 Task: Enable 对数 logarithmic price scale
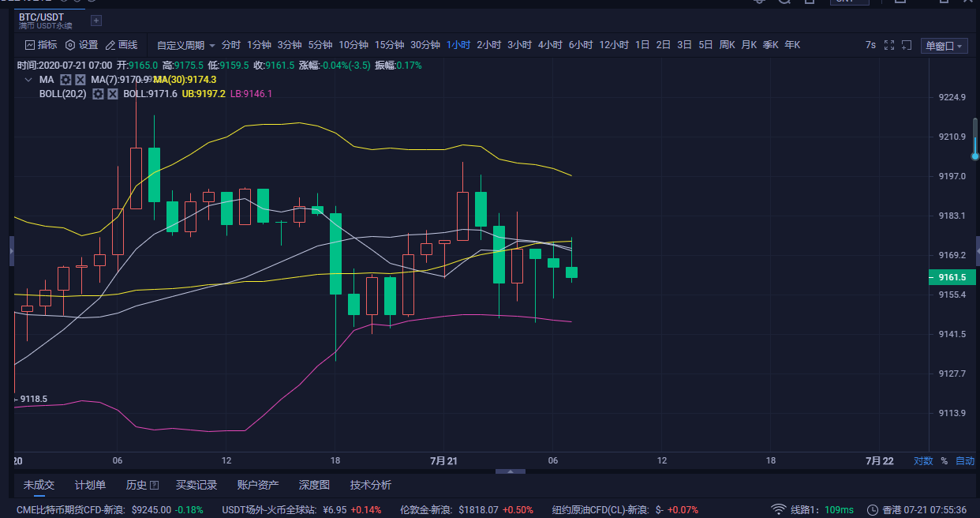[923, 460]
